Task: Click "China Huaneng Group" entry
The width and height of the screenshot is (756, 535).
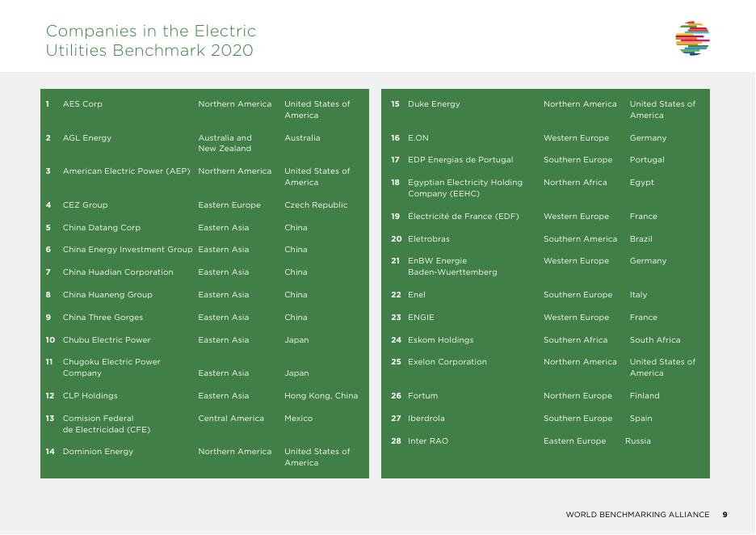Action: point(107,295)
